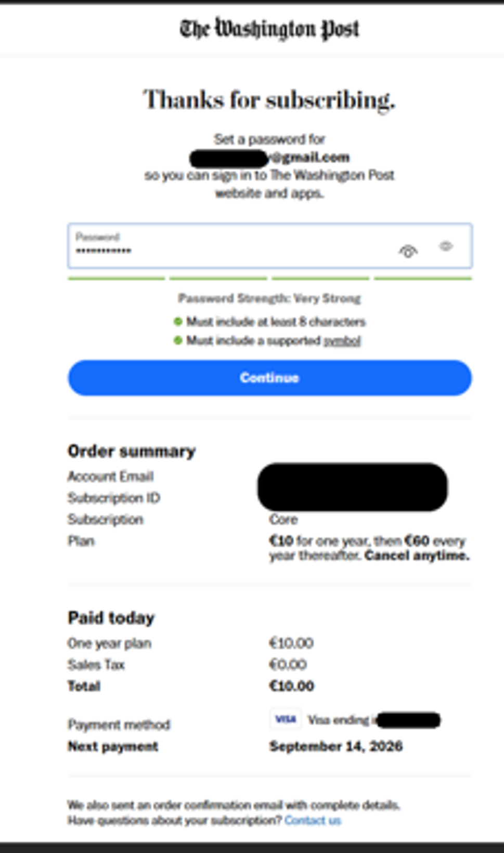Open the supported symbol link
504x853 pixels.
tap(342, 341)
